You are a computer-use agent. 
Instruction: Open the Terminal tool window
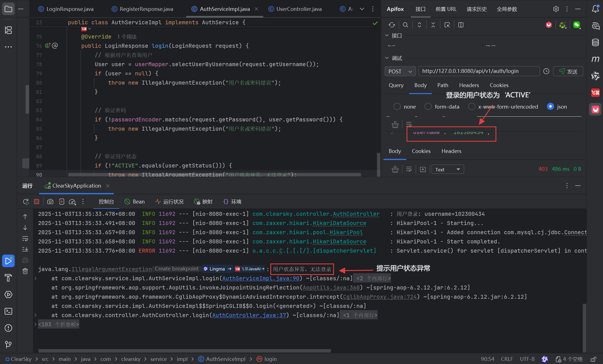click(8, 311)
